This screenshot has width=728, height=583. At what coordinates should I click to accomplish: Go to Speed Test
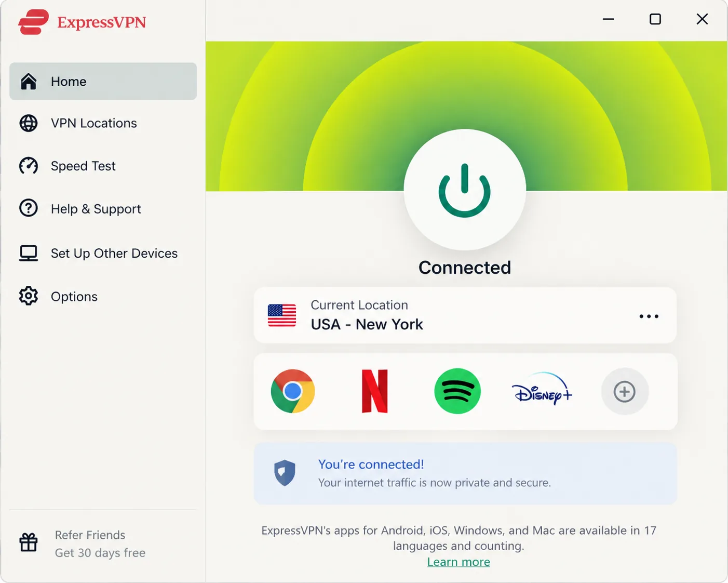(103, 166)
